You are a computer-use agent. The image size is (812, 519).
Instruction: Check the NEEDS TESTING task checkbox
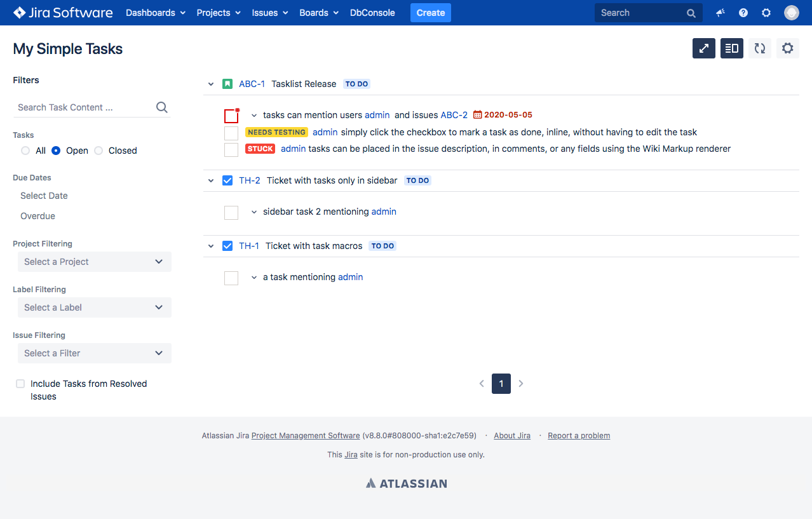tap(231, 133)
